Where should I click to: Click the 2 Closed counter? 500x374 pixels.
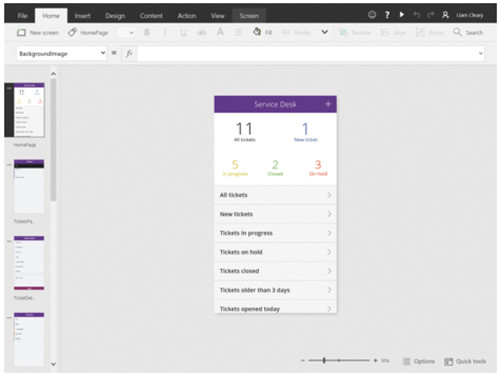coord(275,168)
